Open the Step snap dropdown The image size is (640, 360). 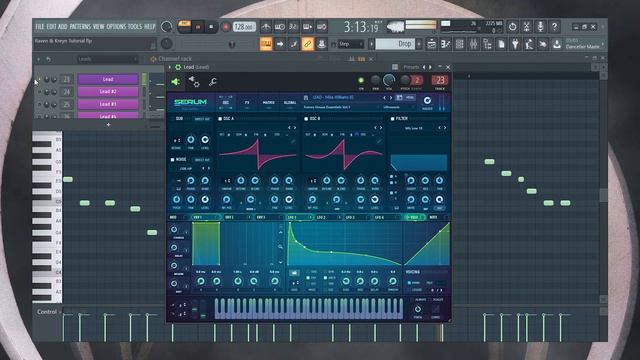click(x=351, y=44)
